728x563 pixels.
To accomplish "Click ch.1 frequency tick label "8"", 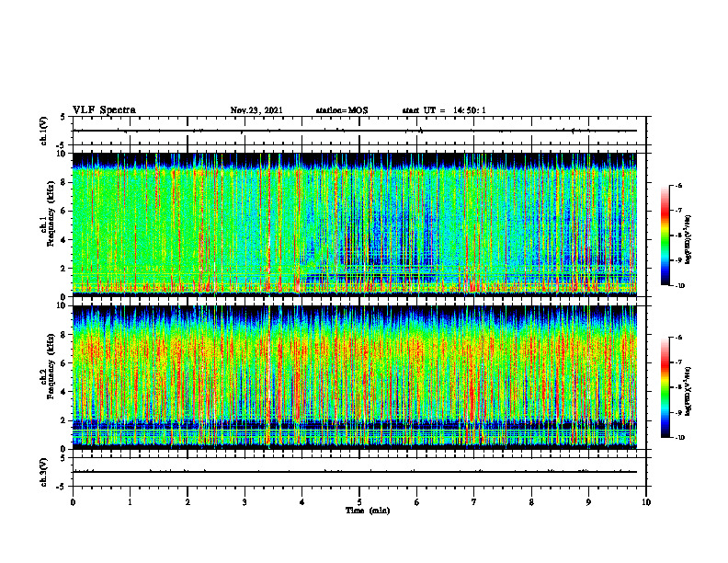I will tap(64, 182).
